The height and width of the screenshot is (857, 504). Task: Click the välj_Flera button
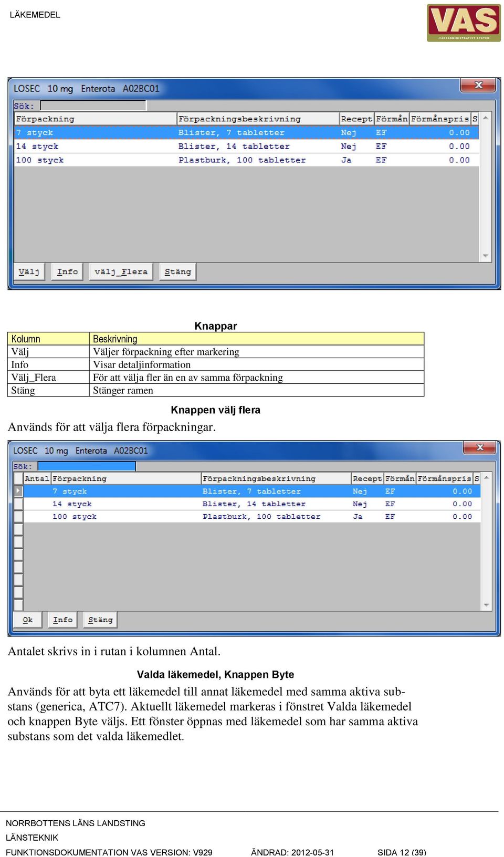[x=121, y=271]
